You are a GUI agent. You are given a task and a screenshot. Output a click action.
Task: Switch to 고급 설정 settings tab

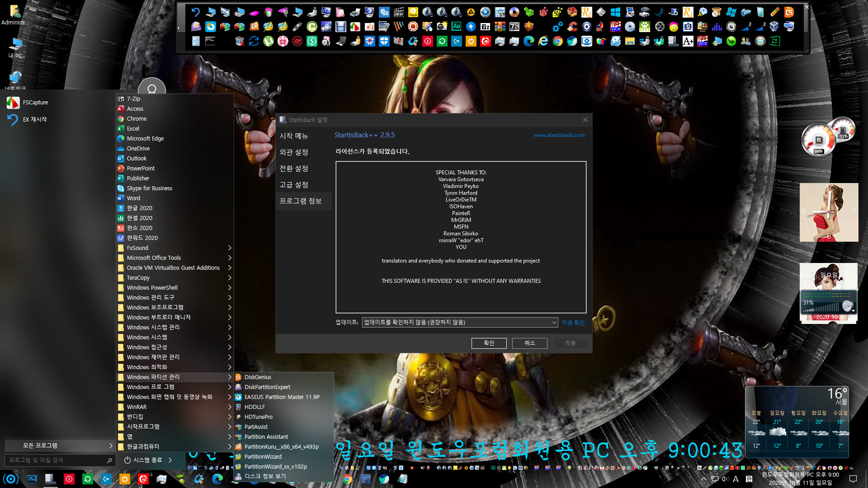pos(303,185)
